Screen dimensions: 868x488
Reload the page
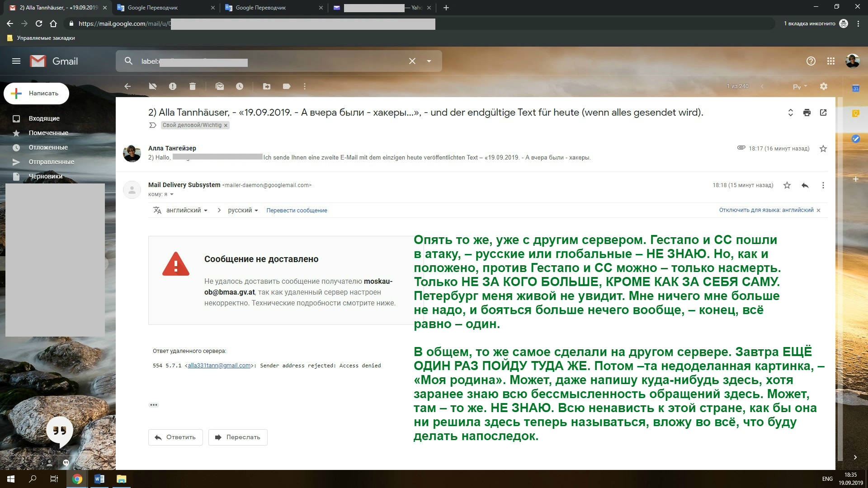[x=39, y=23]
